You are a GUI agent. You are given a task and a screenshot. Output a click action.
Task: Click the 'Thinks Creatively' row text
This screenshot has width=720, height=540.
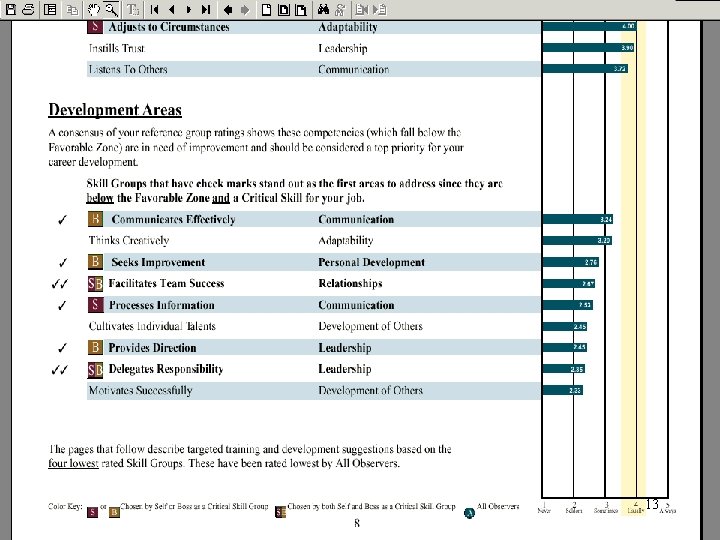tap(129, 241)
